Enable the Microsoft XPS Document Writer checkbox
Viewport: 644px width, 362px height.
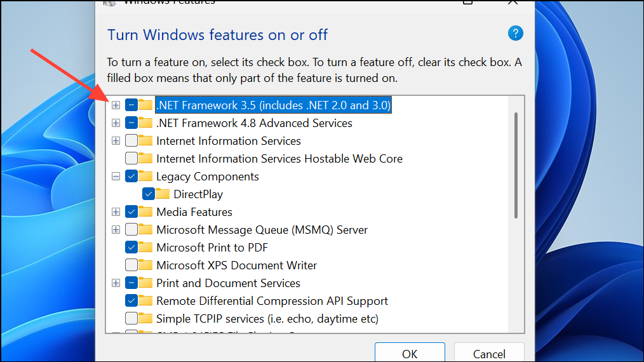(x=131, y=265)
